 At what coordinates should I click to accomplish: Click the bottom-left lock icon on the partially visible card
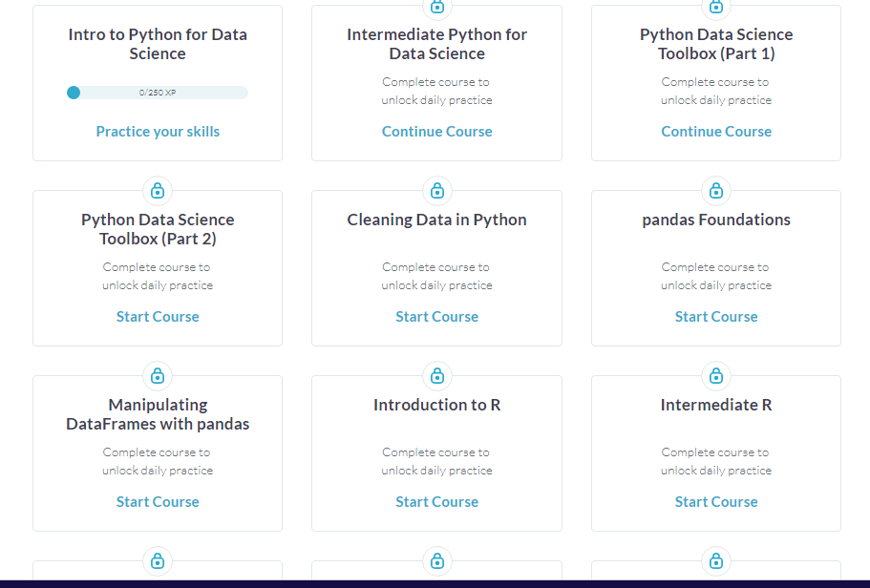(157, 561)
